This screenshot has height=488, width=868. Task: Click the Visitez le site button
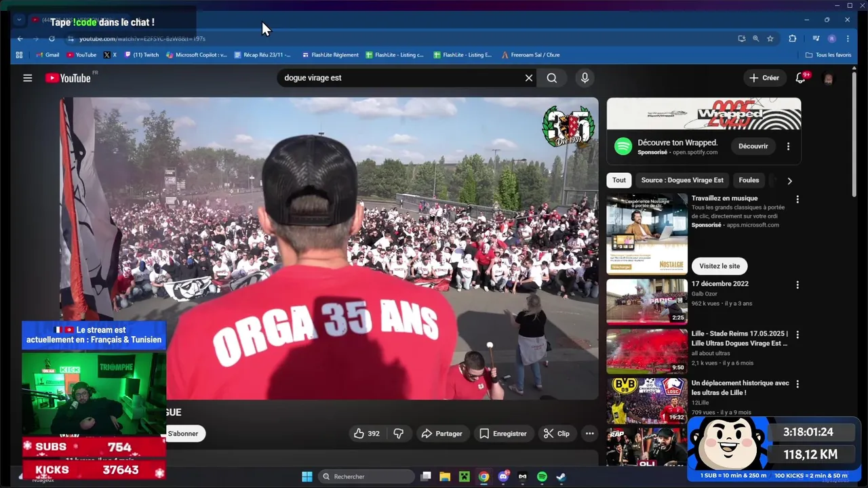point(719,266)
